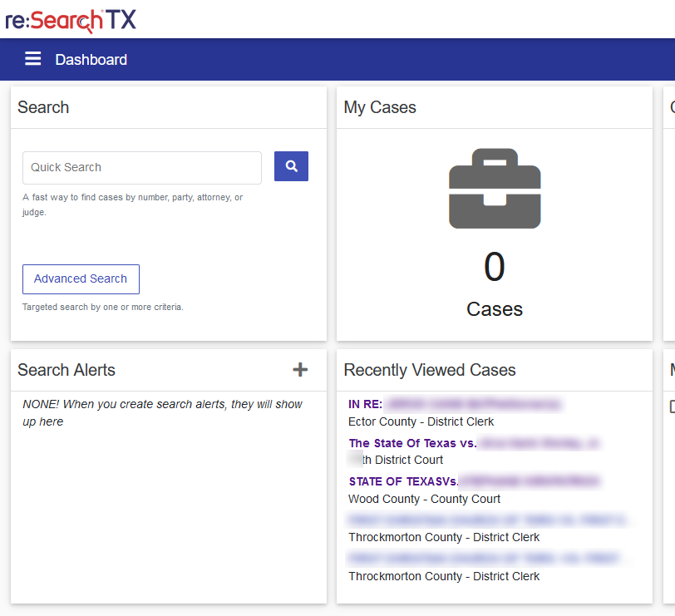Click the briefcase icon in My Cases

tap(495, 189)
